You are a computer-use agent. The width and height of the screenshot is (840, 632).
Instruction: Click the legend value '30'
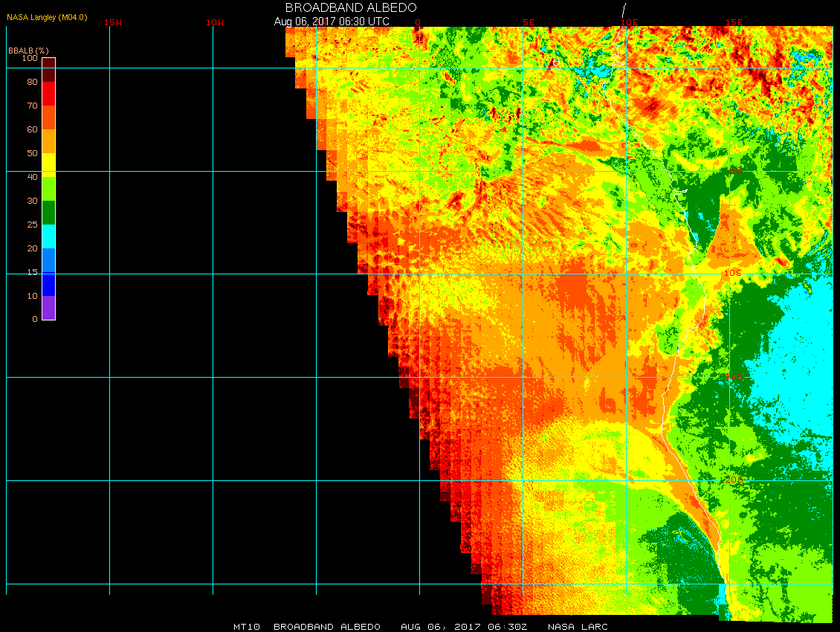pyautogui.click(x=33, y=201)
